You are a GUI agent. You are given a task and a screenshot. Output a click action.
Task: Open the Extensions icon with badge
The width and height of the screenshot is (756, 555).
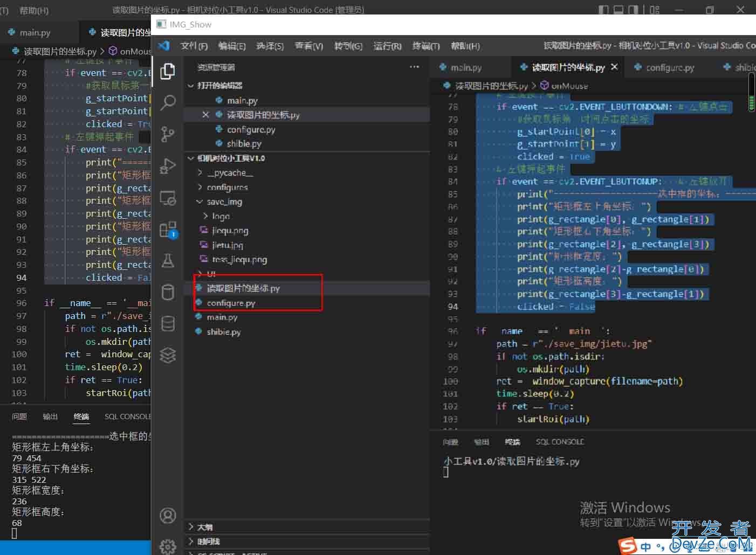[168, 230]
